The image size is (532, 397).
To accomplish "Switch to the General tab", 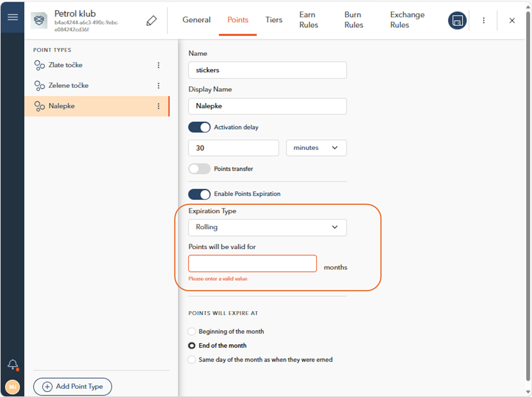I will [x=197, y=20].
